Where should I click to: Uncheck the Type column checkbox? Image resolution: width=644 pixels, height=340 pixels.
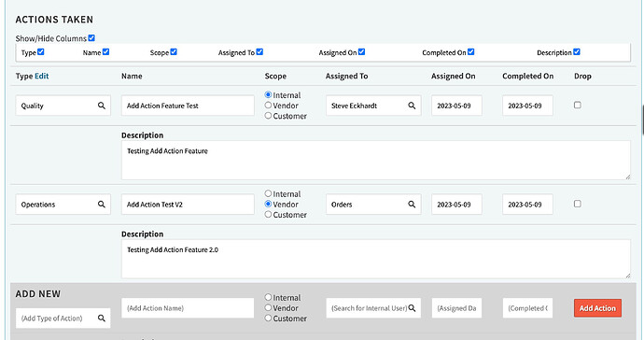coord(41,51)
